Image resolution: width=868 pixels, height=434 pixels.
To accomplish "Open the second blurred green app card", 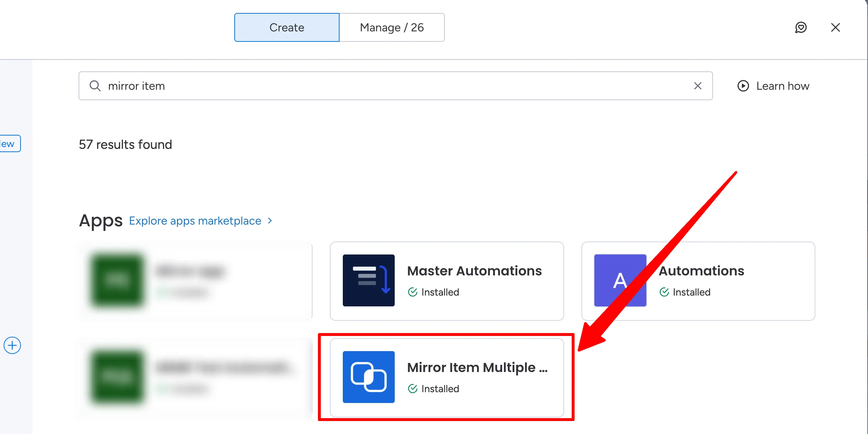I will coord(195,377).
